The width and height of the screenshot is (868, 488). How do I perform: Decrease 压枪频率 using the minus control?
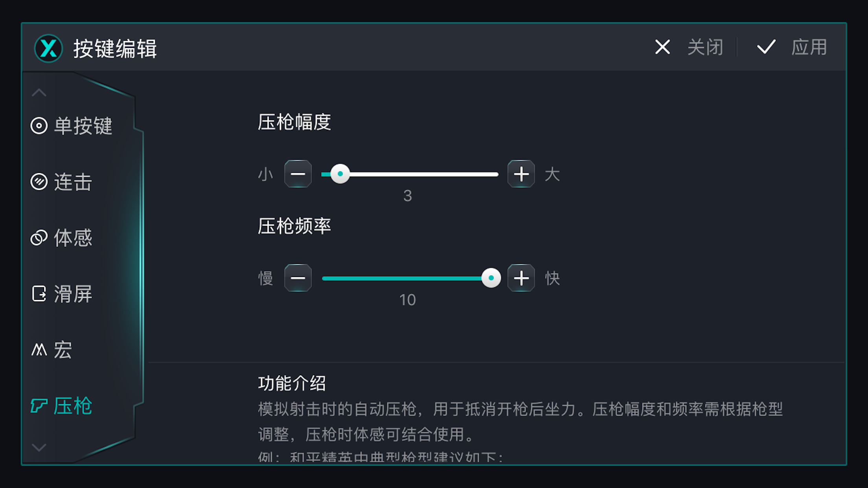[298, 278]
